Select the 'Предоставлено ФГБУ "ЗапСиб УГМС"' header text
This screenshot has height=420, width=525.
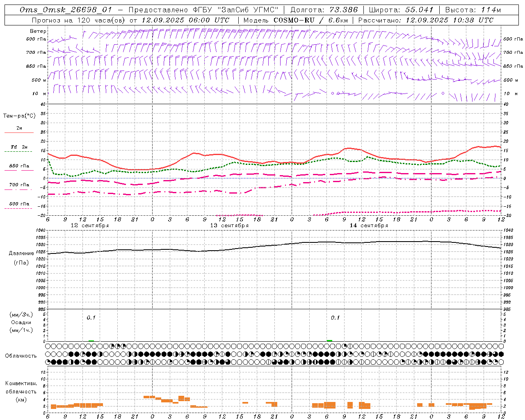tap(203, 10)
